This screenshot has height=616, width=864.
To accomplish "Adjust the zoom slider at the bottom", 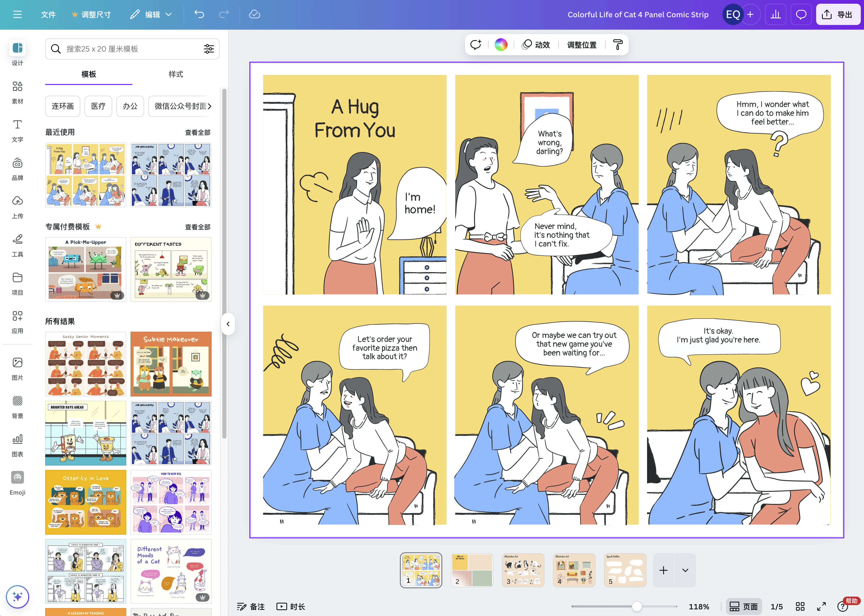I will [637, 606].
